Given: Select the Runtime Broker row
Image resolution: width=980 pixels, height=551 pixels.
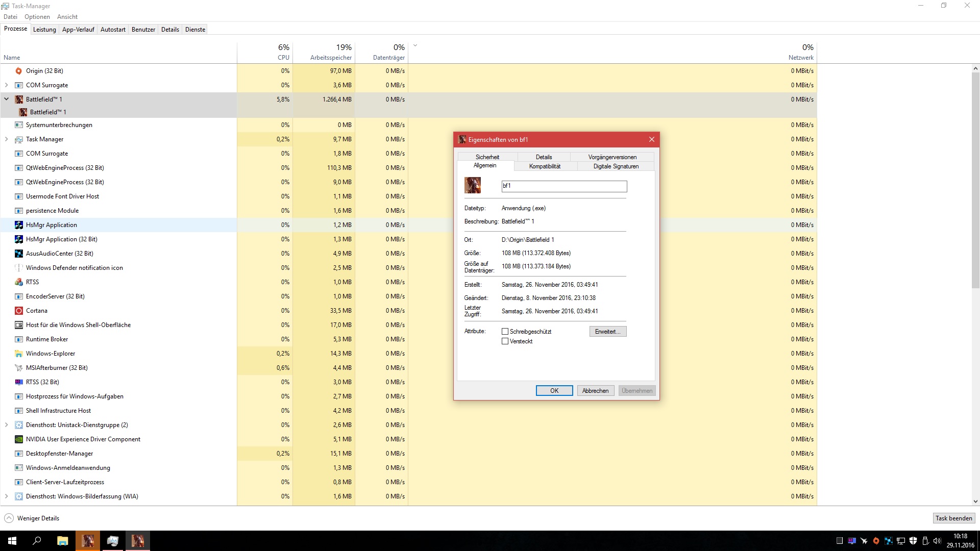Looking at the screenshot, I should 408,339.
